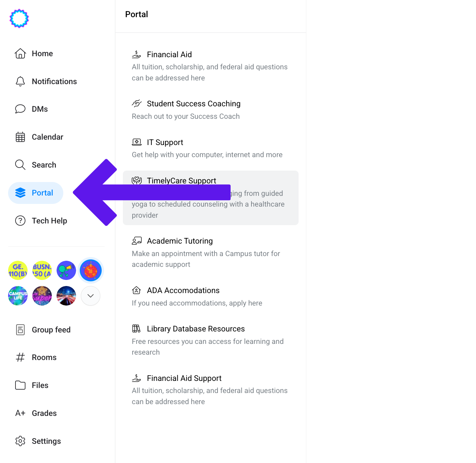The height and width of the screenshot is (463, 476).
Task: Click the Search magnifier icon
Action: point(44,165)
